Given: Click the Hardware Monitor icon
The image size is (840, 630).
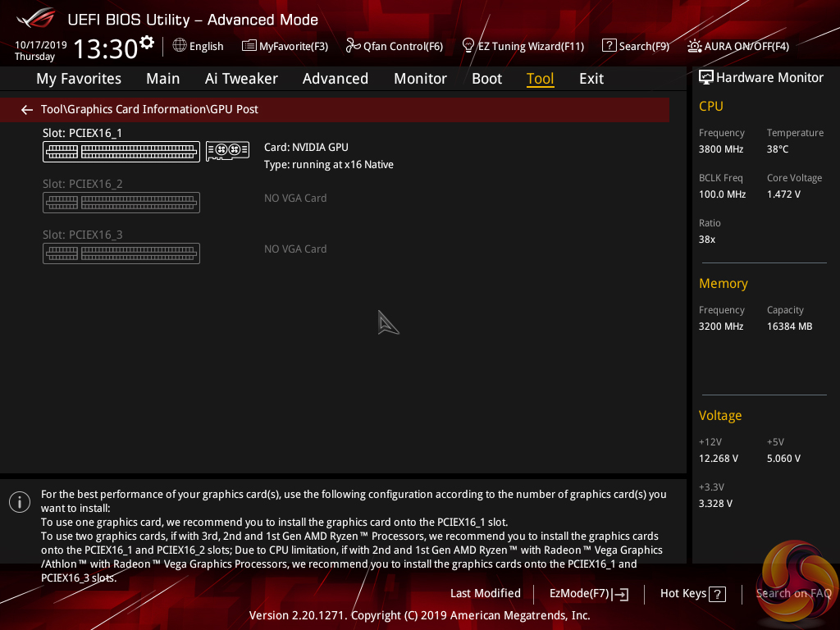Looking at the screenshot, I should coord(706,78).
